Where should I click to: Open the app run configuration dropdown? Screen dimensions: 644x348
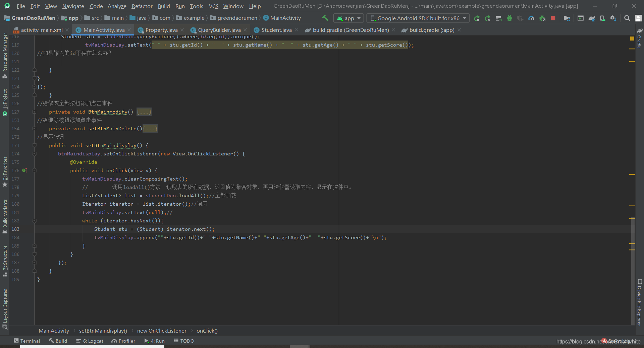pos(349,18)
